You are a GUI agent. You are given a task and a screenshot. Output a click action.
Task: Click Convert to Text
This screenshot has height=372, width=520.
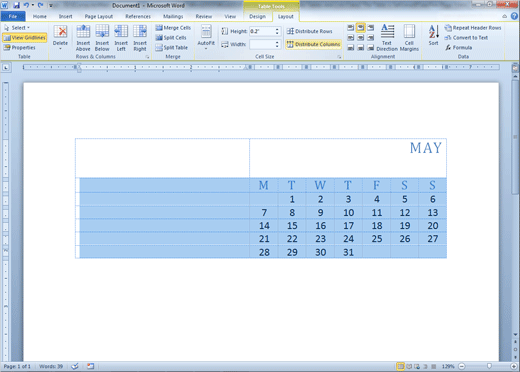click(466, 38)
